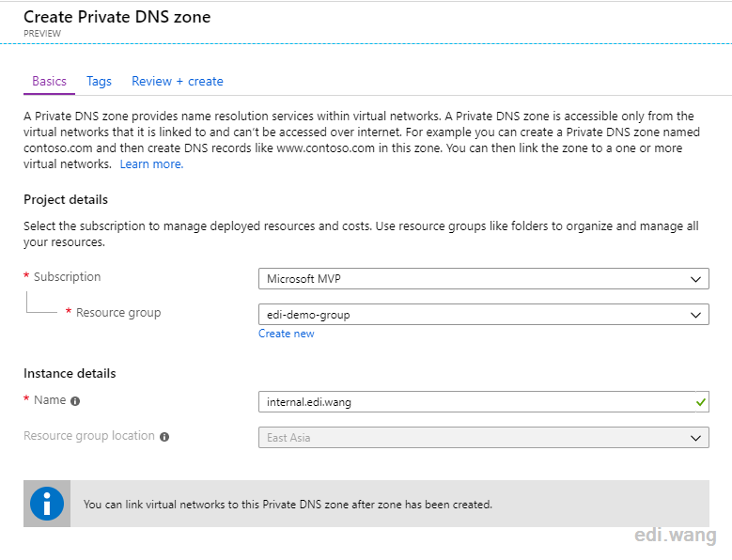
Task: Click info icon beside Resource group location
Action: 164,437
